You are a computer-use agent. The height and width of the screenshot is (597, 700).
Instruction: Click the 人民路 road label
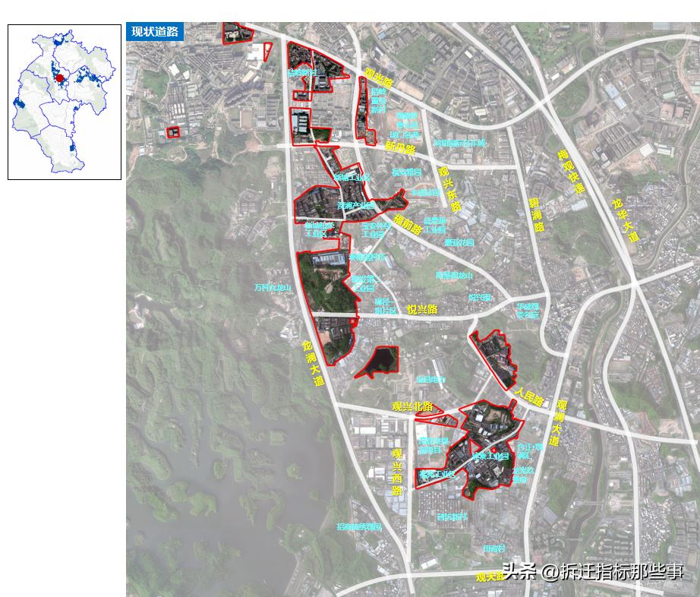pos(529,396)
